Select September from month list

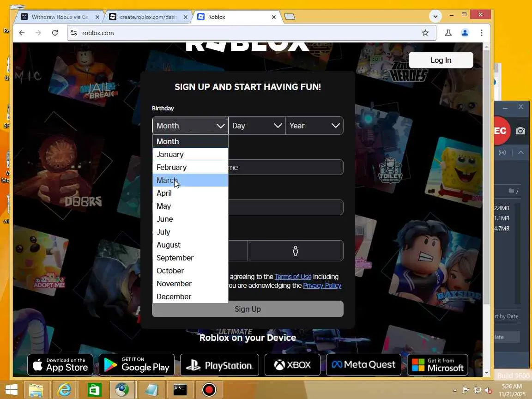coord(190,258)
